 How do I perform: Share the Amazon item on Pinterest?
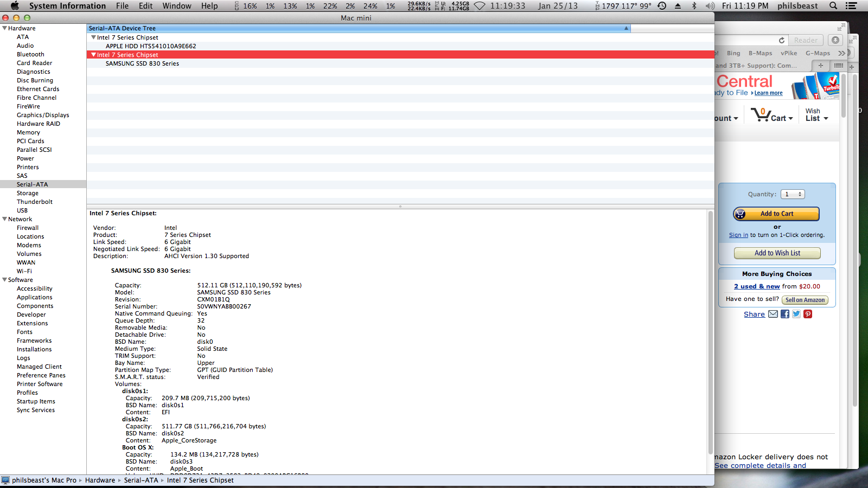click(x=808, y=314)
